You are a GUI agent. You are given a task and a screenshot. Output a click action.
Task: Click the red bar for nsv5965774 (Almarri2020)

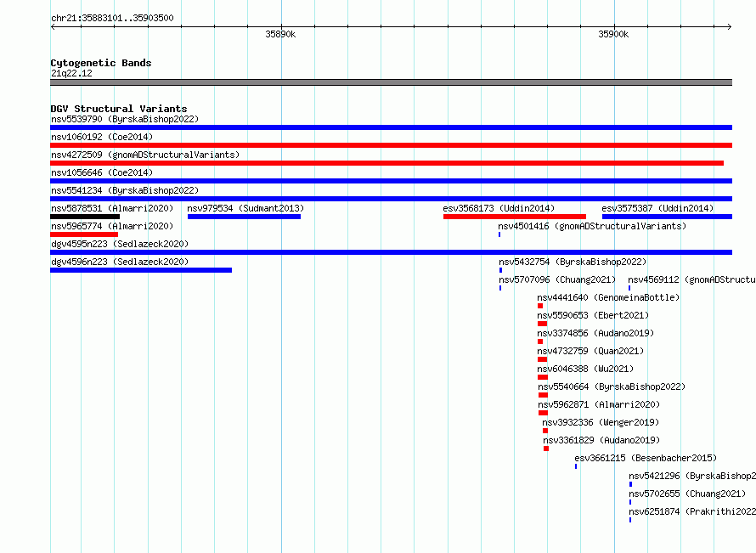tap(84, 234)
